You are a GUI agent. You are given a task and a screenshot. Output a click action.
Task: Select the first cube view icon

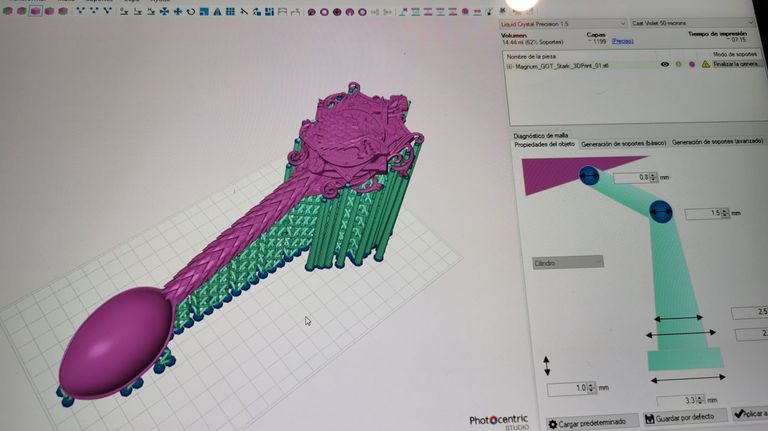(x=8, y=11)
